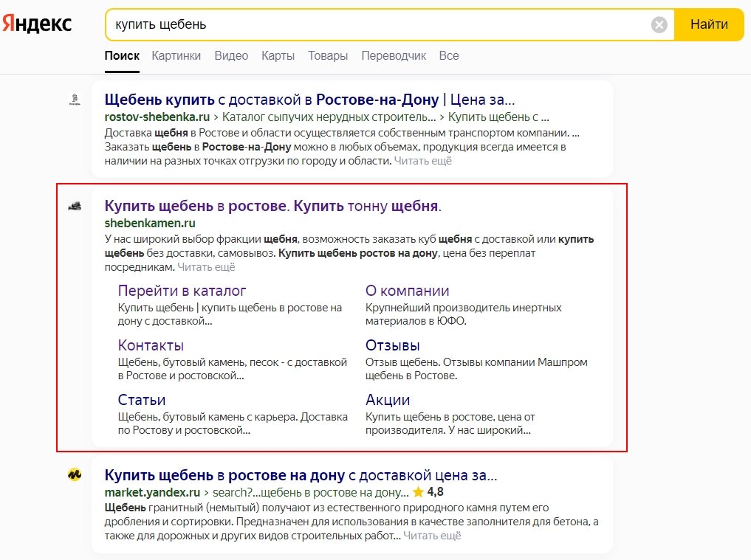Open the «Отзывы» sitelink
Image resolution: width=751 pixels, height=560 pixels.
click(x=392, y=345)
